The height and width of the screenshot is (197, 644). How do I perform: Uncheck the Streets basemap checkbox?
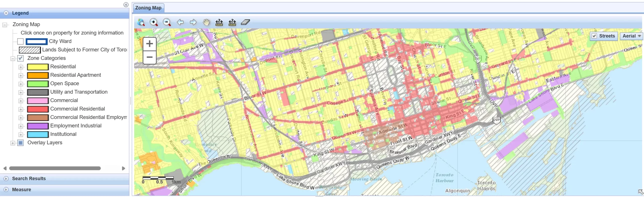point(594,36)
